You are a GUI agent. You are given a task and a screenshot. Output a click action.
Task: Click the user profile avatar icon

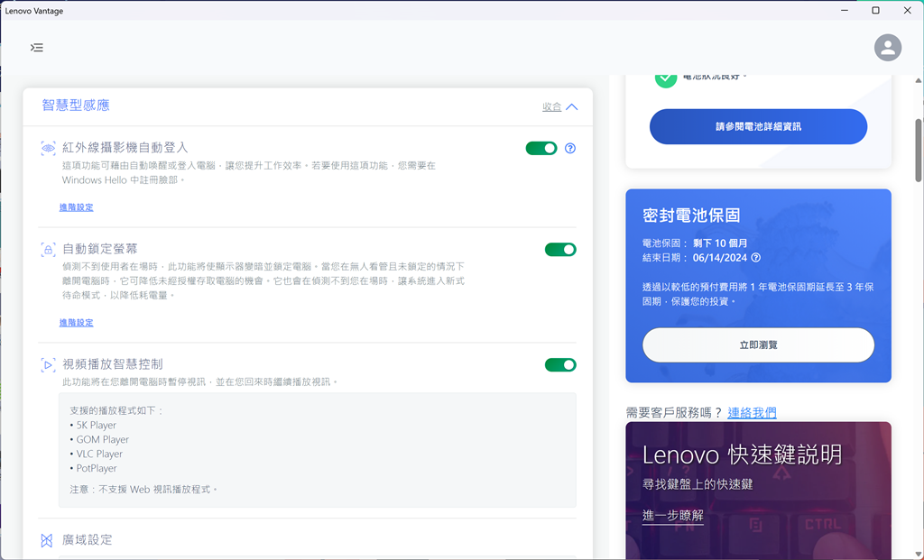pyautogui.click(x=888, y=48)
